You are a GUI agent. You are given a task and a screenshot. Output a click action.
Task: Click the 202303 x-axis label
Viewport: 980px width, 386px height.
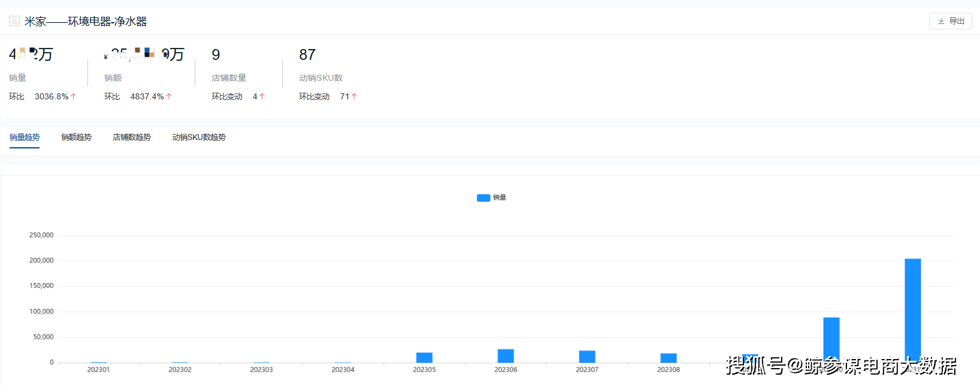[x=261, y=370]
